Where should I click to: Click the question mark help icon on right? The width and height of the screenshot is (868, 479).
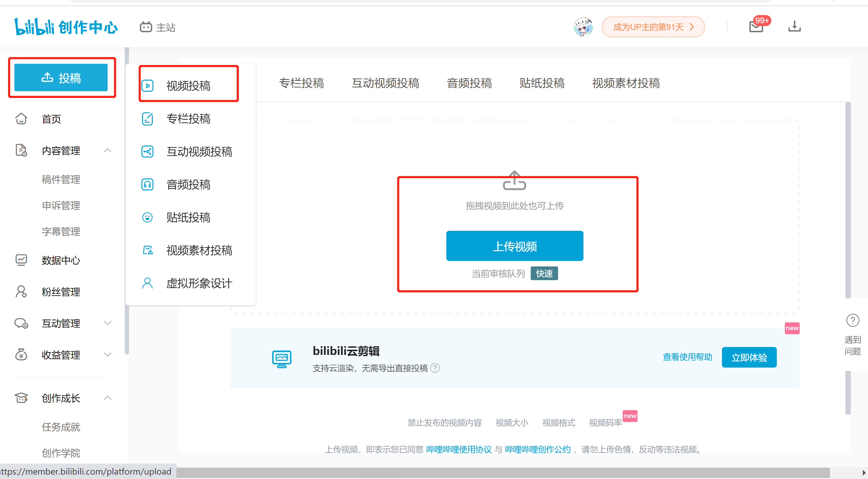[853, 320]
